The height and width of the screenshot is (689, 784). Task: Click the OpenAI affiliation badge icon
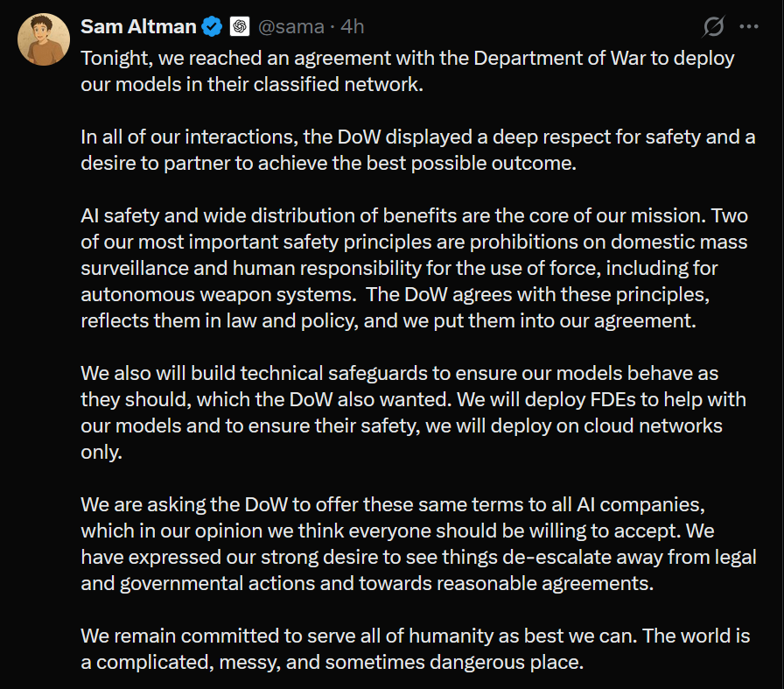240,27
